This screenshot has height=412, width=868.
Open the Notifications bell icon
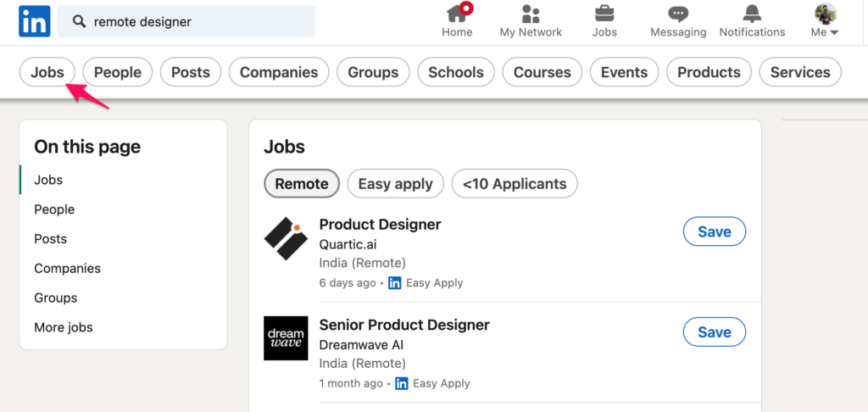pos(752,14)
